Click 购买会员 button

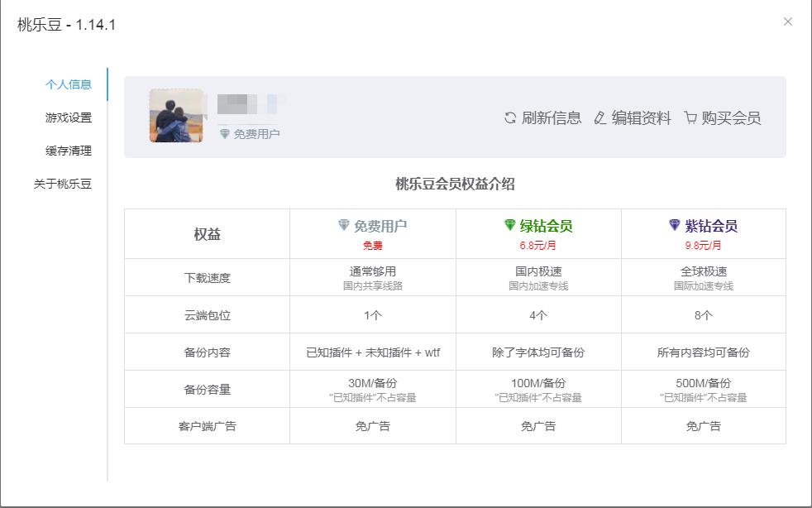tap(723, 118)
